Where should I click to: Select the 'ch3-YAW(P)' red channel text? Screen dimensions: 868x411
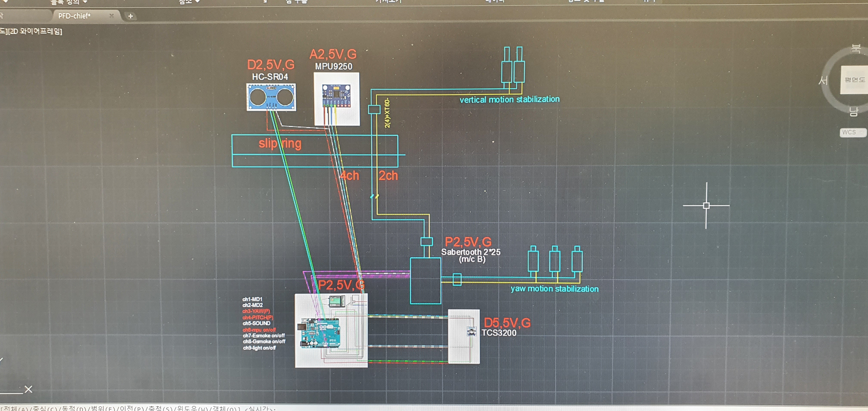tap(256, 311)
